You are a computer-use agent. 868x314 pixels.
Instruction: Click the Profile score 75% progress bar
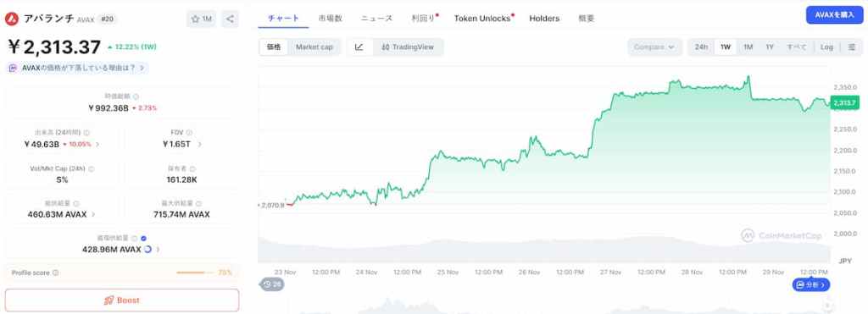point(195,273)
